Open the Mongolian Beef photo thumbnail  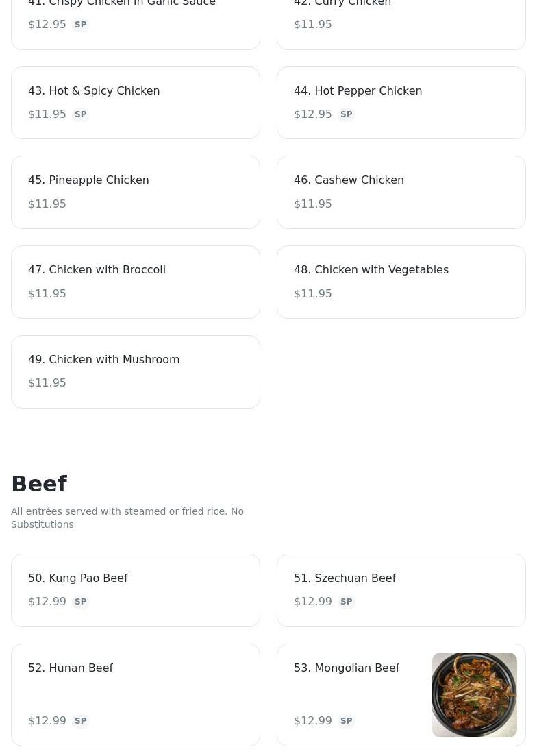pos(474,694)
